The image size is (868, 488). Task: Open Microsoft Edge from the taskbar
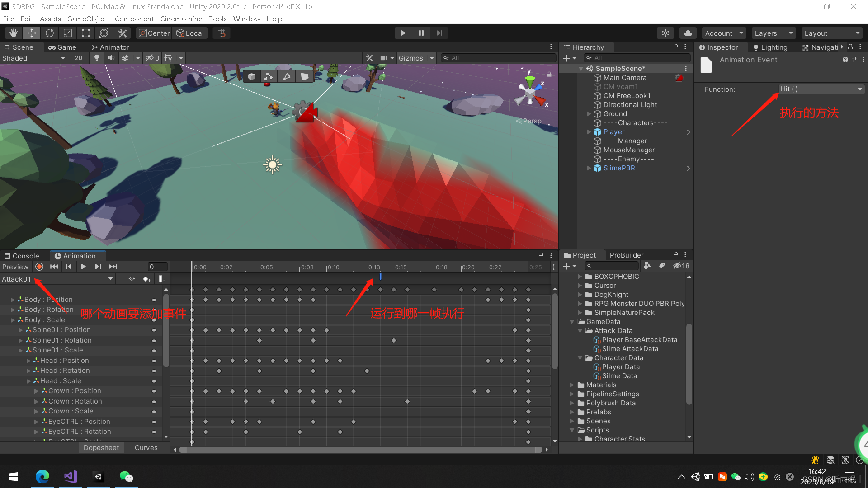(x=42, y=476)
